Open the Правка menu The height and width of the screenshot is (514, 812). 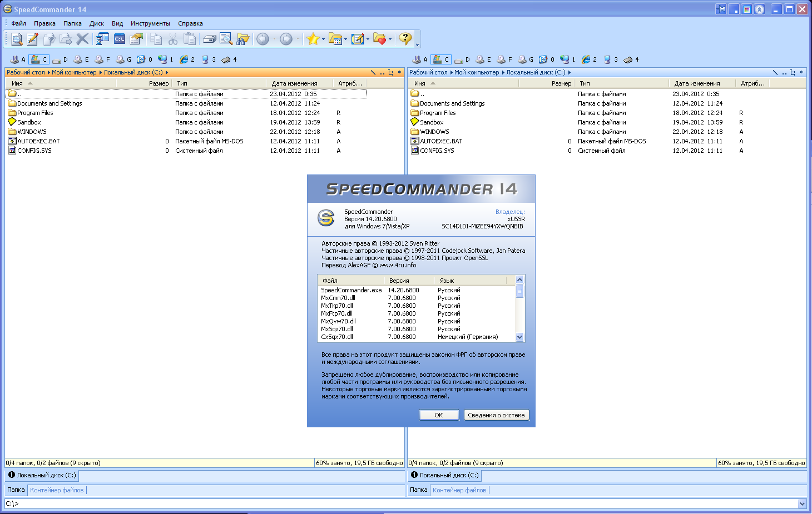click(x=44, y=23)
